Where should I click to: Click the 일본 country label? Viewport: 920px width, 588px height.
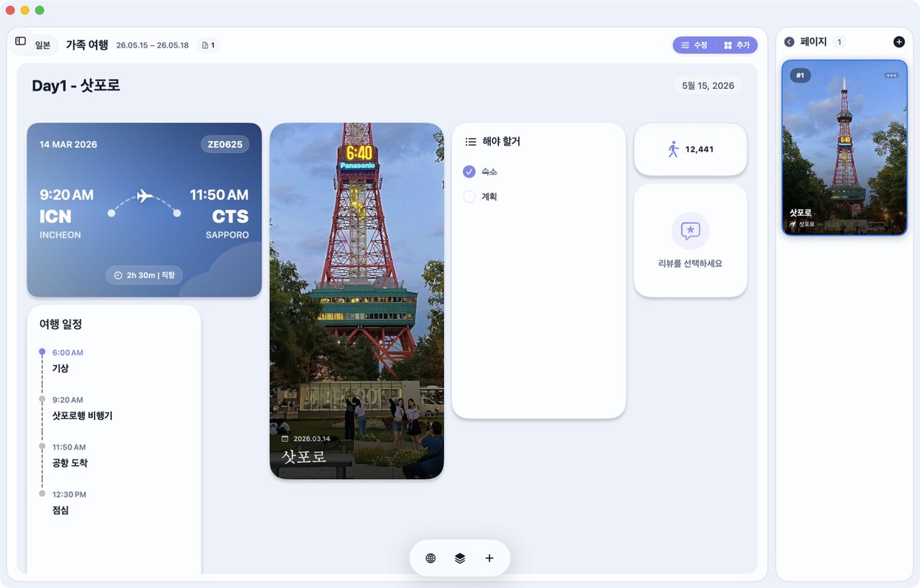pyautogui.click(x=42, y=45)
